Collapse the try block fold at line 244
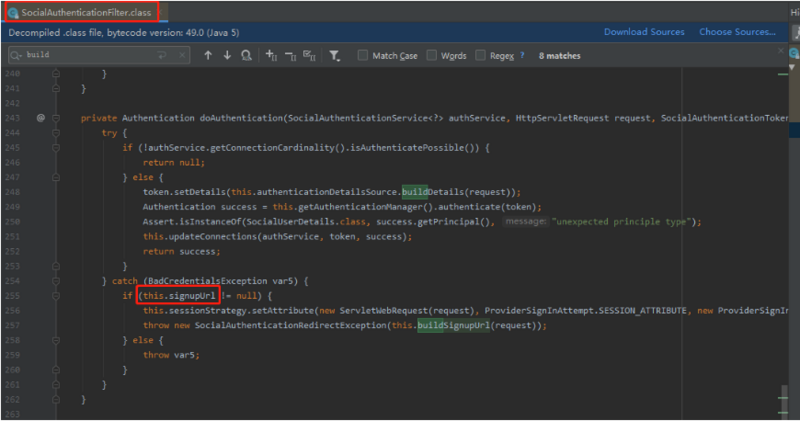This screenshot has width=800, height=421. 56,133
